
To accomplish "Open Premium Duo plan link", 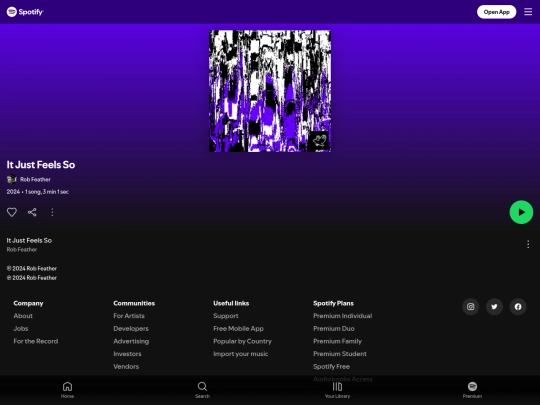I will [334, 329].
